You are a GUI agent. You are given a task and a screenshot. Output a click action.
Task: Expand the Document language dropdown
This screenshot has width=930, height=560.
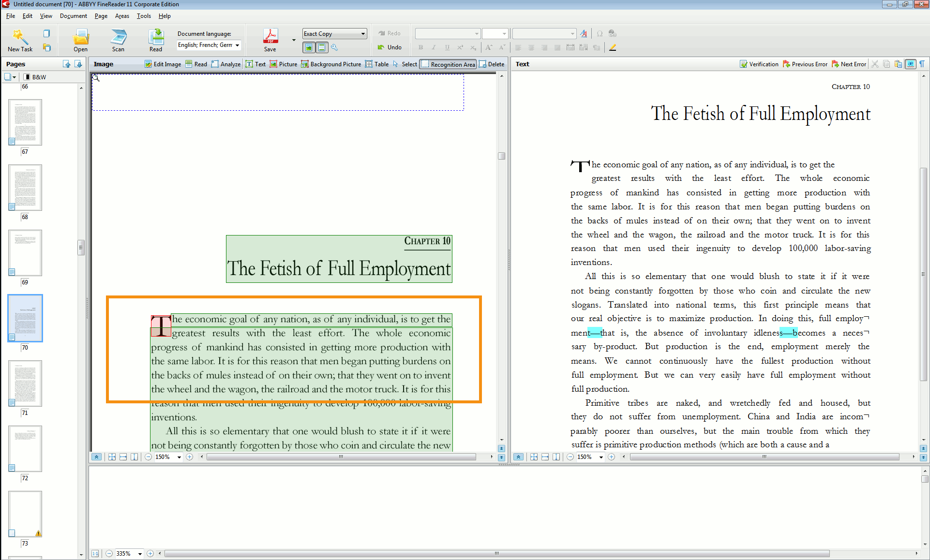pyautogui.click(x=237, y=45)
